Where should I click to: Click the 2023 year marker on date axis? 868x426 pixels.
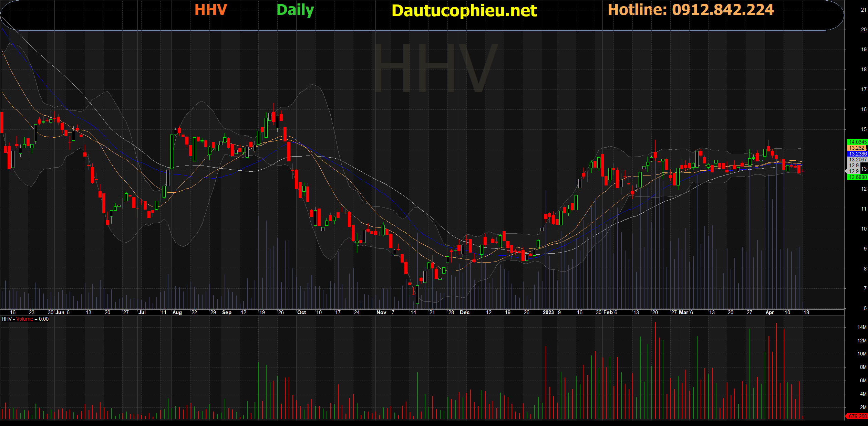(548, 312)
